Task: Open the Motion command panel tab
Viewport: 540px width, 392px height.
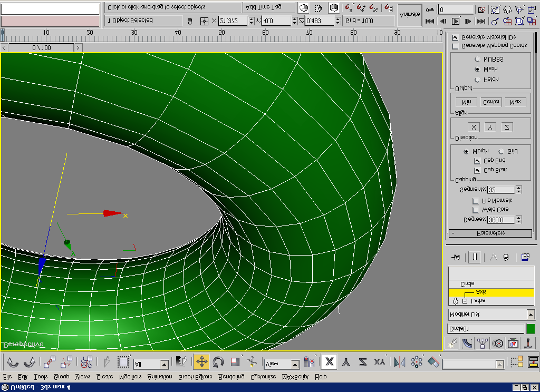Action: pyautogui.click(x=498, y=343)
